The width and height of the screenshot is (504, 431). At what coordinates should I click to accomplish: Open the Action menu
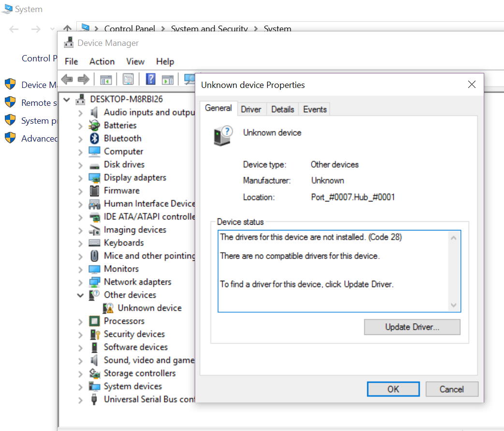(x=102, y=61)
